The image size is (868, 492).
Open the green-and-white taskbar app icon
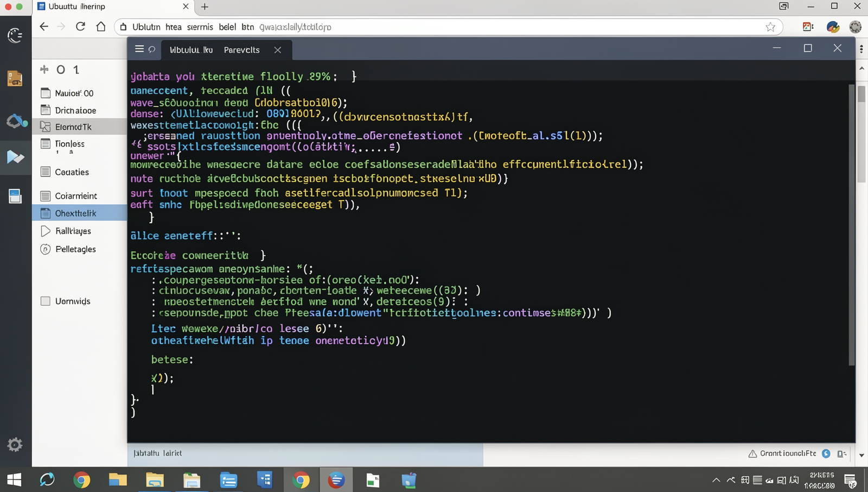tap(373, 480)
